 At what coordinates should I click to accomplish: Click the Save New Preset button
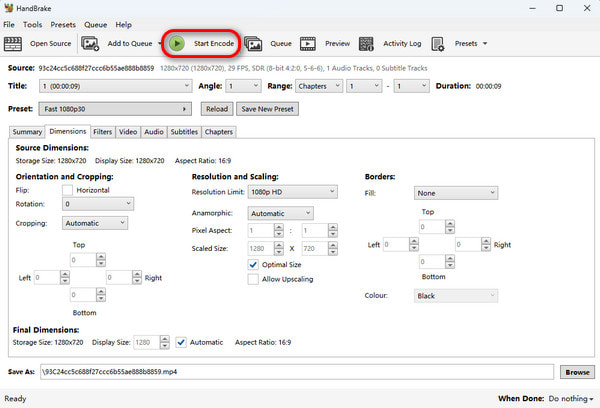[267, 109]
